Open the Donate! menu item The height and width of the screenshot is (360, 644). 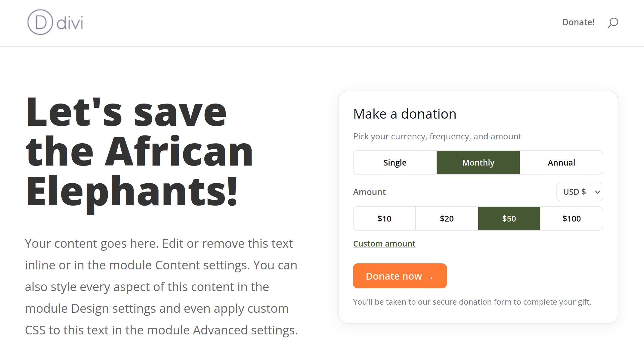pos(578,22)
